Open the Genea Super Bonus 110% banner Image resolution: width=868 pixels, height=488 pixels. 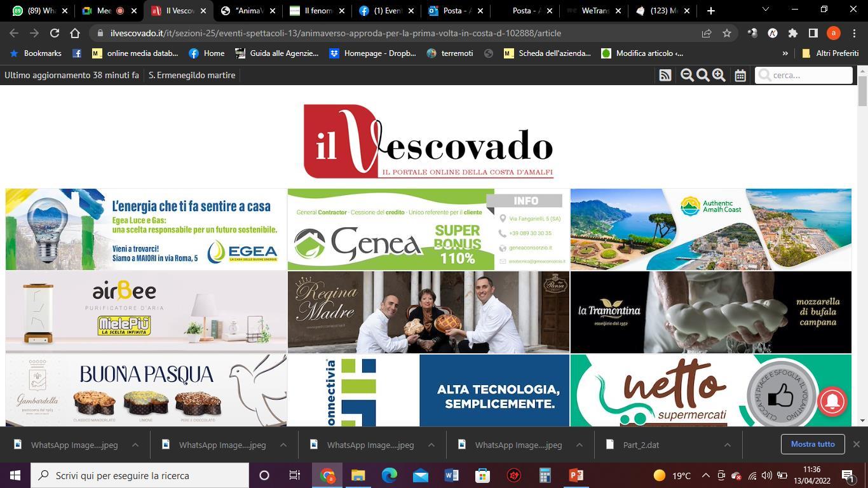point(428,229)
